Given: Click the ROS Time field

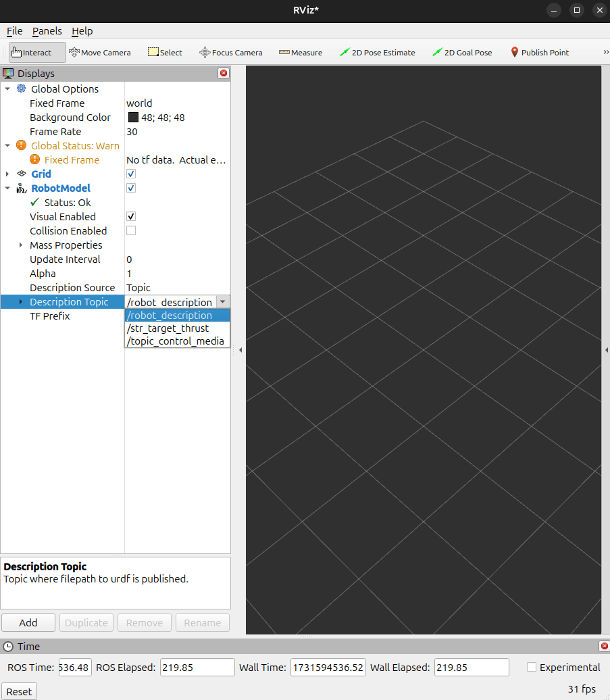Looking at the screenshot, I should 75,667.
